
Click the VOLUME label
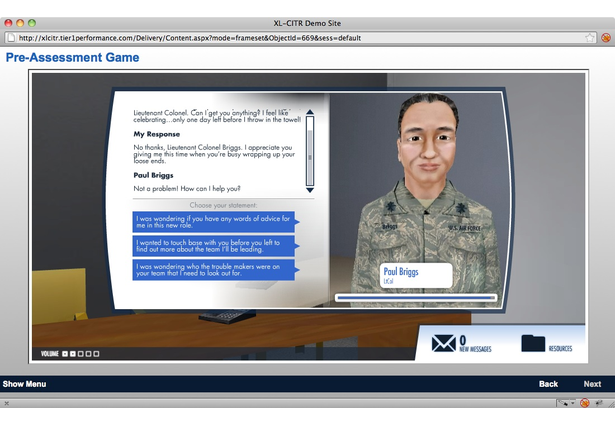[x=50, y=354]
